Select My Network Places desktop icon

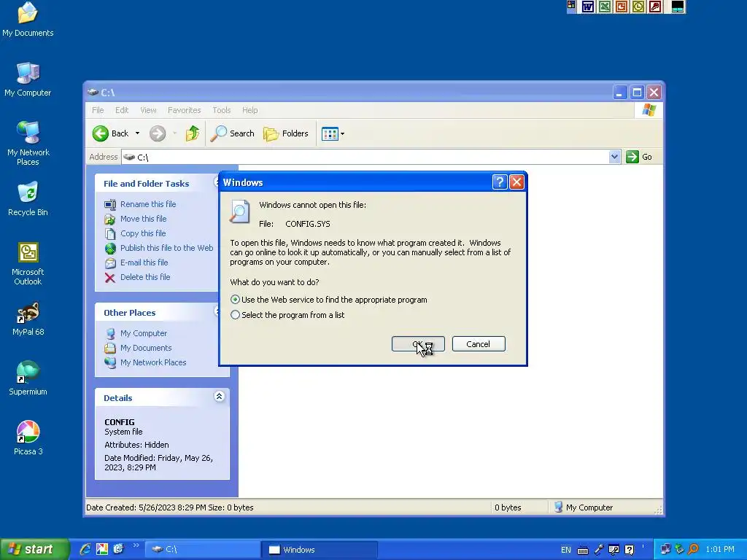28,143
